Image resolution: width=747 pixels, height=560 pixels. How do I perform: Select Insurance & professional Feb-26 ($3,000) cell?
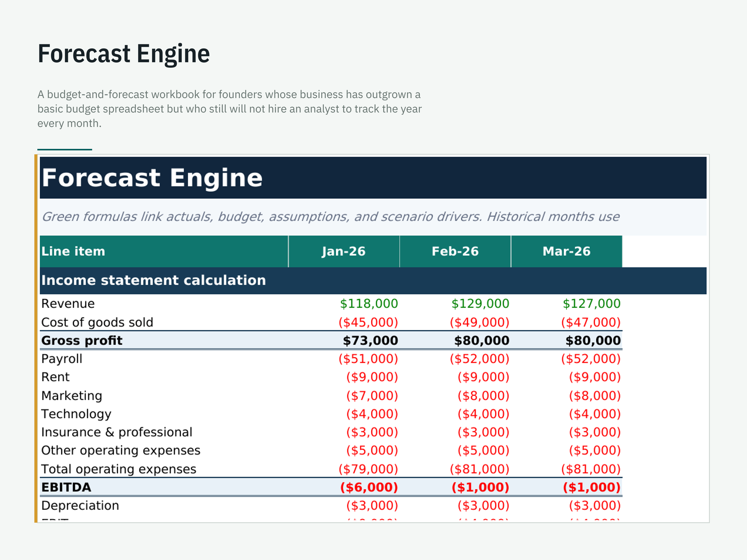(484, 432)
